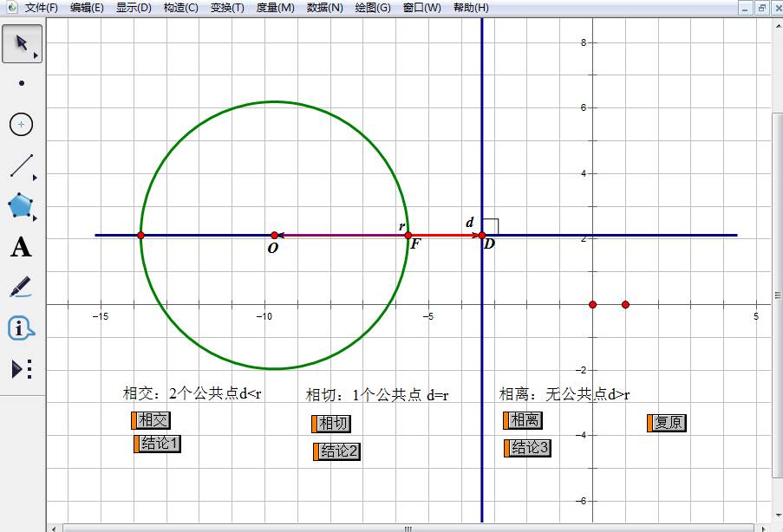This screenshot has width=783, height=532.
Task: Select the Polygon tool
Action: [22, 206]
